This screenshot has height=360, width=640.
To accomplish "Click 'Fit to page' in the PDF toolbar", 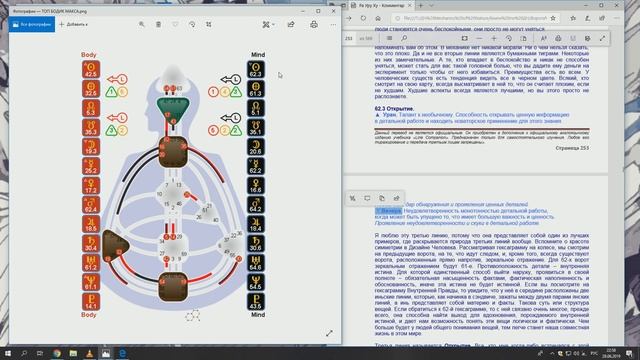I will (464, 38).
